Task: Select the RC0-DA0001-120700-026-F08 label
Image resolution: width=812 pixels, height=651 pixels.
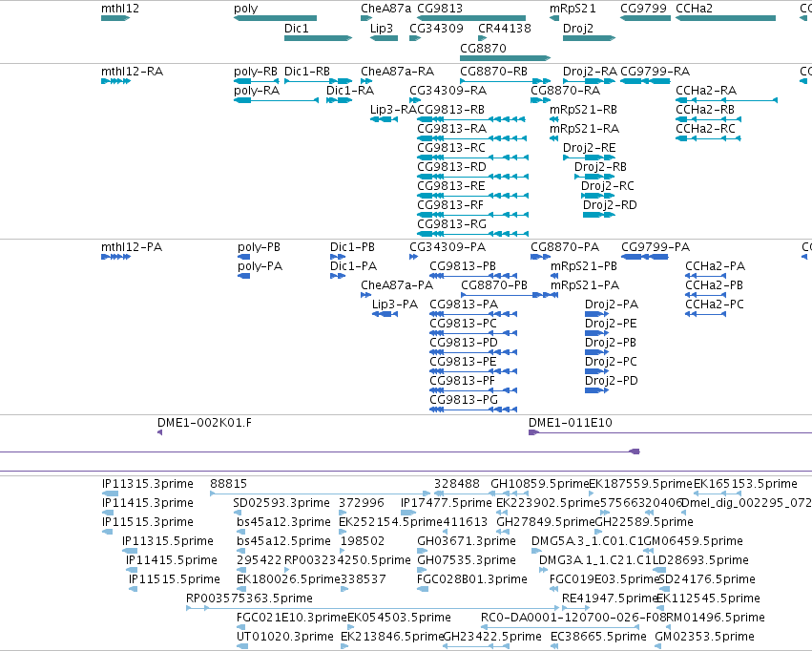Action: 573,618
